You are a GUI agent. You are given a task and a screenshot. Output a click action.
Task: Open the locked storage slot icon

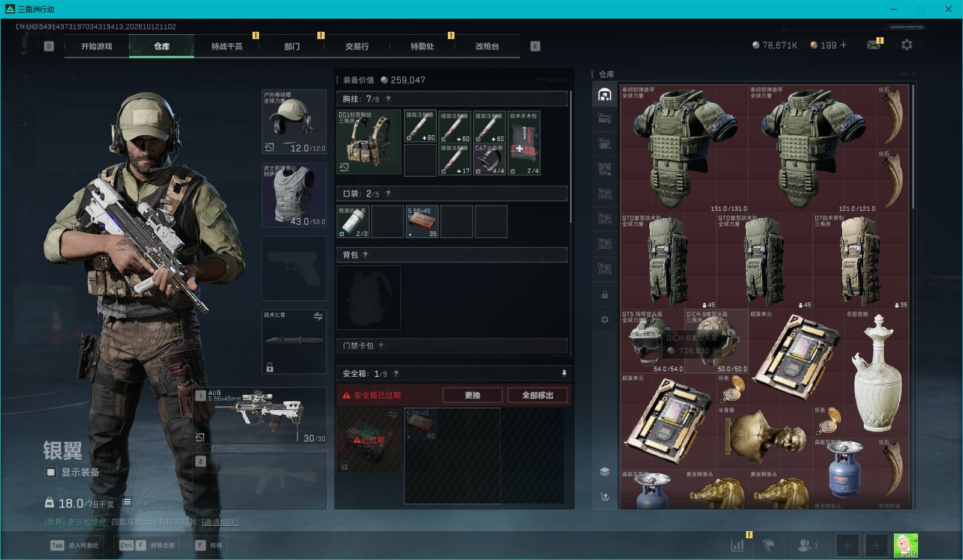(605, 294)
